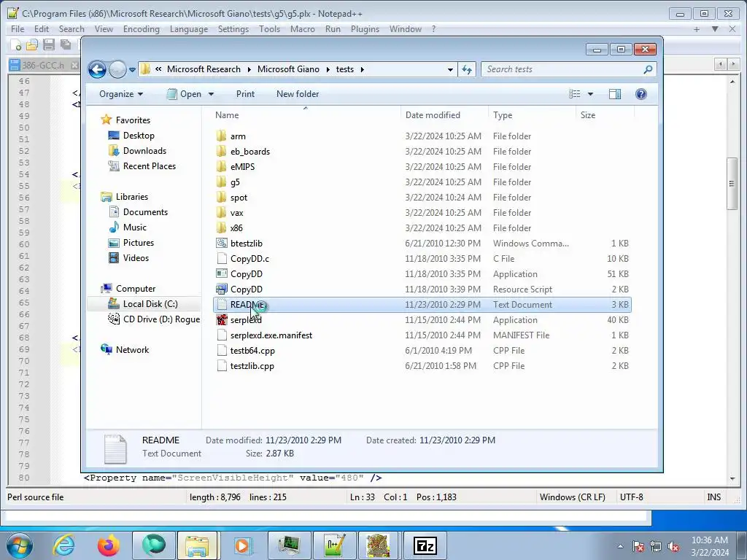The width and height of the screenshot is (747, 560).
Task: Change the view layout icon
Action: [x=575, y=94]
